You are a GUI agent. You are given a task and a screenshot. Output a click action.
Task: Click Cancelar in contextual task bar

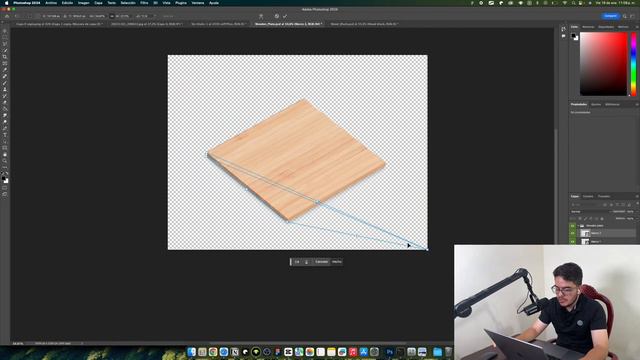coord(321,262)
